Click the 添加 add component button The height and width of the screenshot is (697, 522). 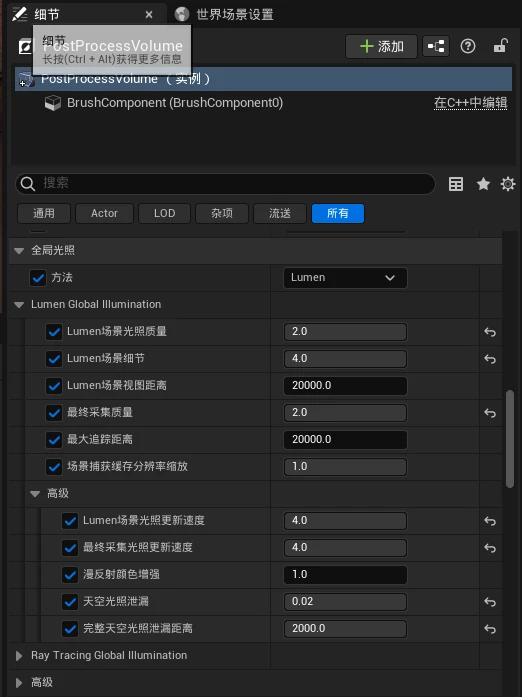click(x=381, y=46)
